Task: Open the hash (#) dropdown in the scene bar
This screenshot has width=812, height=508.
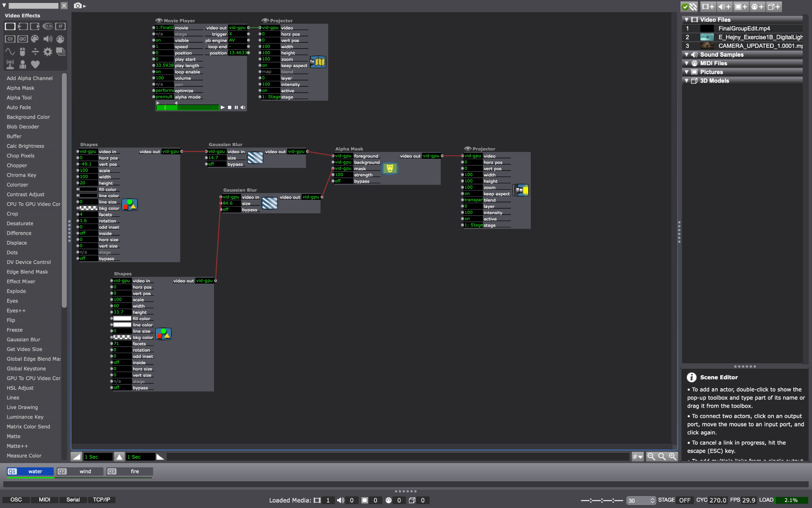Action: pos(637,456)
